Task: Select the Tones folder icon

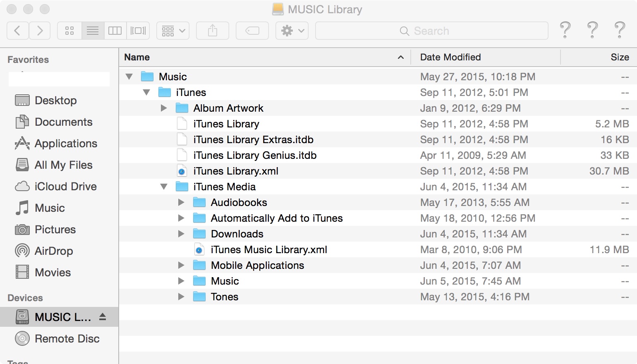Action: (x=199, y=297)
